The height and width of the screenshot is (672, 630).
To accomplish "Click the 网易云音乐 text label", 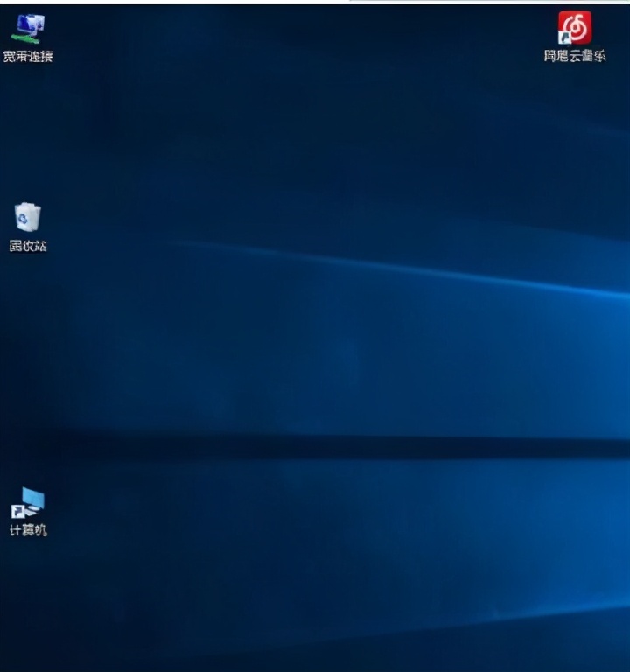I will click(x=575, y=57).
